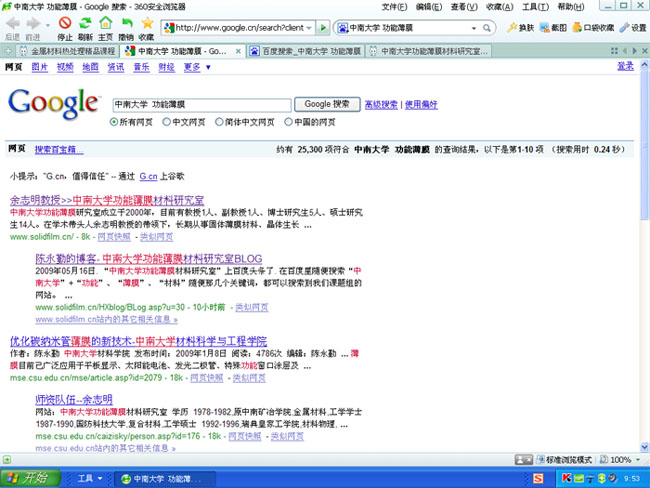Go to homepage via the Home icon
Image resolution: width=650 pixels, height=488 pixels.
(x=106, y=23)
